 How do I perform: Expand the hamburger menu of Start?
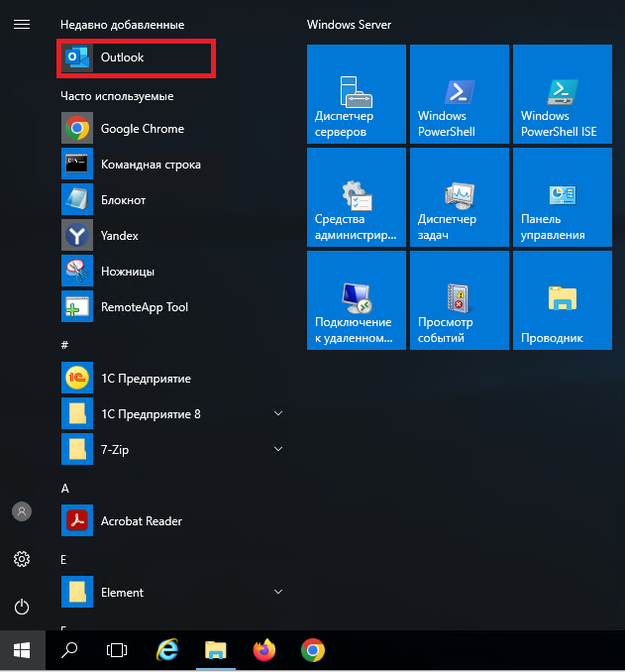21,24
